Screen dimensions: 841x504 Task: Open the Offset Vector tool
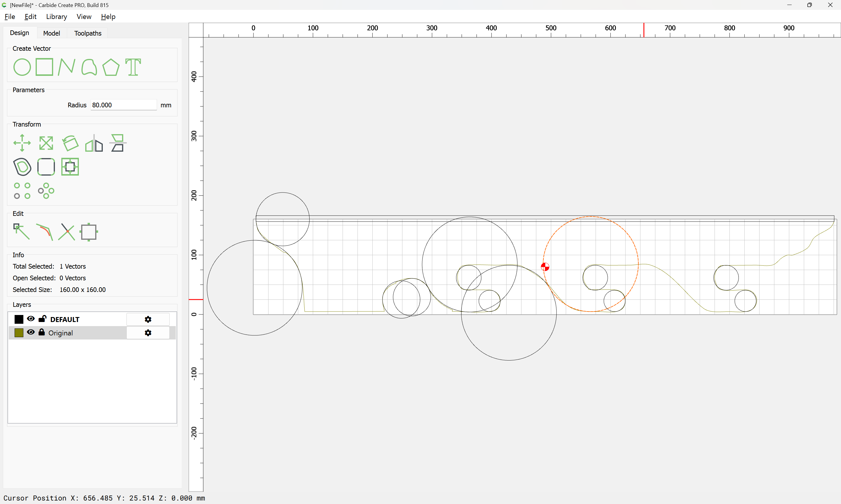[22, 167]
